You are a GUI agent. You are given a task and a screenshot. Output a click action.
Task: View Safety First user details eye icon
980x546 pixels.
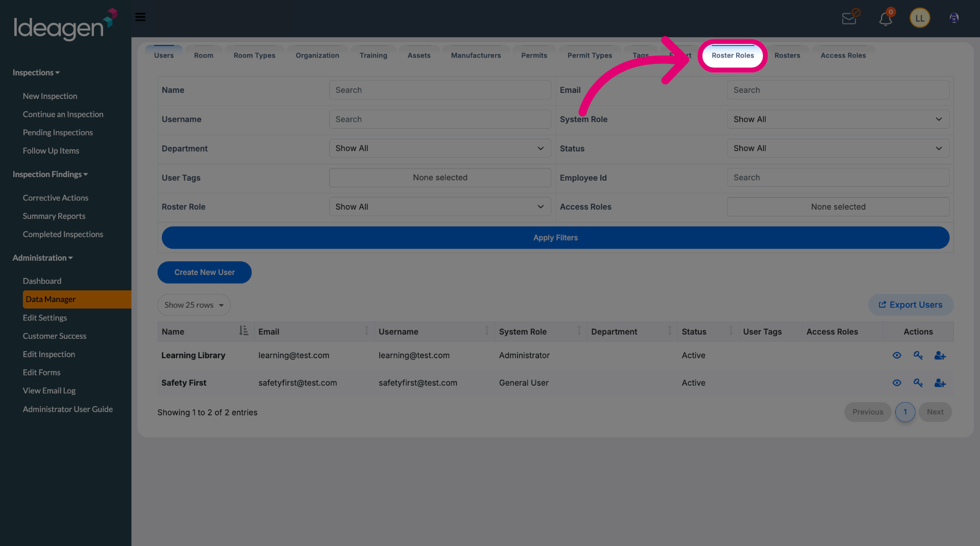[x=897, y=383]
